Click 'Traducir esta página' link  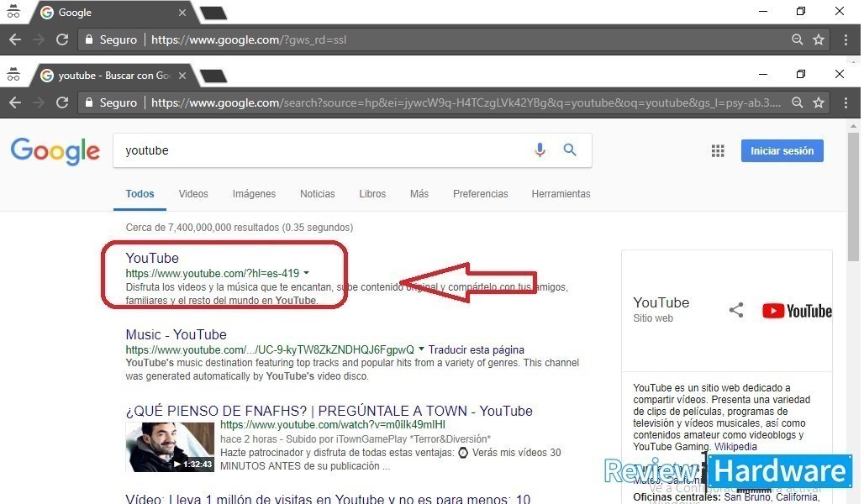476,349
